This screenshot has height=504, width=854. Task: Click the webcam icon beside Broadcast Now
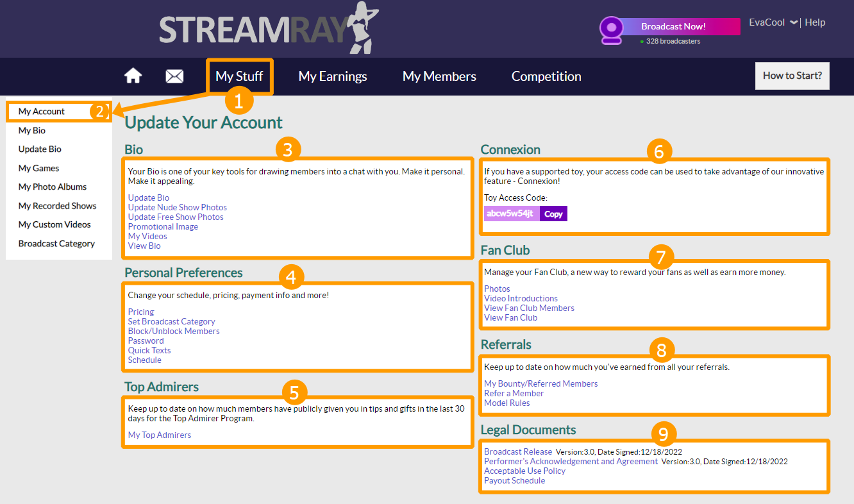pyautogui.click(x=611, y=29)
